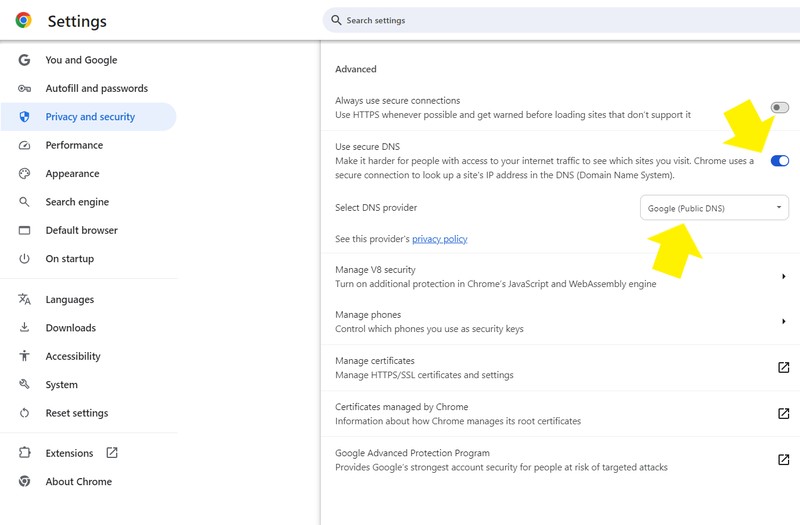
Task: Click the Autofill and passwords key icon
Action: [x=25, y=89]
